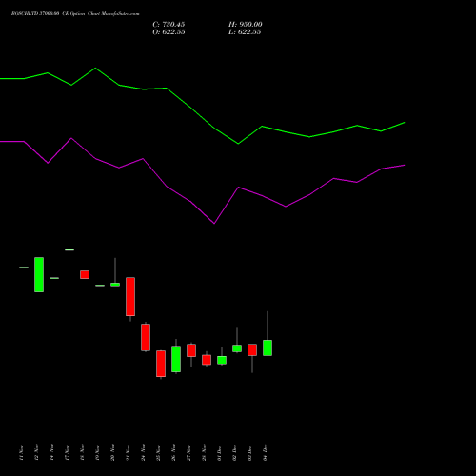This screenshot has height=476, width=476.
Task: Click the red candle for 28 Nov
Action: [x=207, y=360]
